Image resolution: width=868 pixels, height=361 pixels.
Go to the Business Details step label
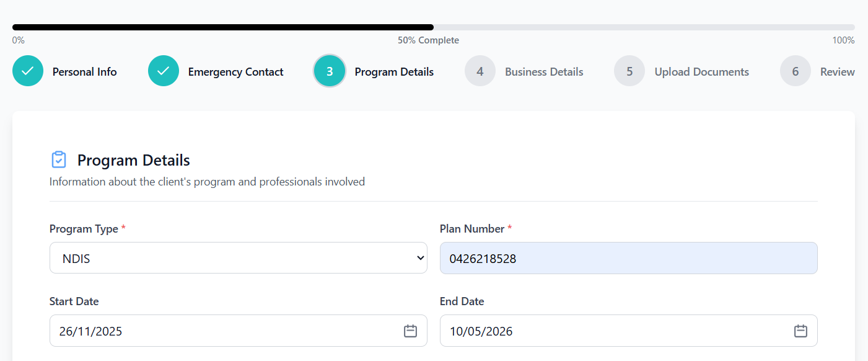(x=544, y=72)
